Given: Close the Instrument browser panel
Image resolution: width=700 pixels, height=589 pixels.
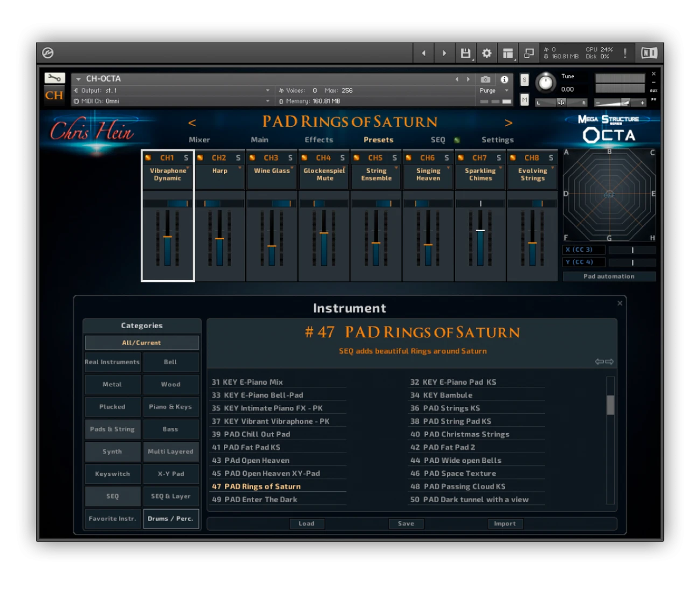Looking at the screenshot, I should [620, 303].
